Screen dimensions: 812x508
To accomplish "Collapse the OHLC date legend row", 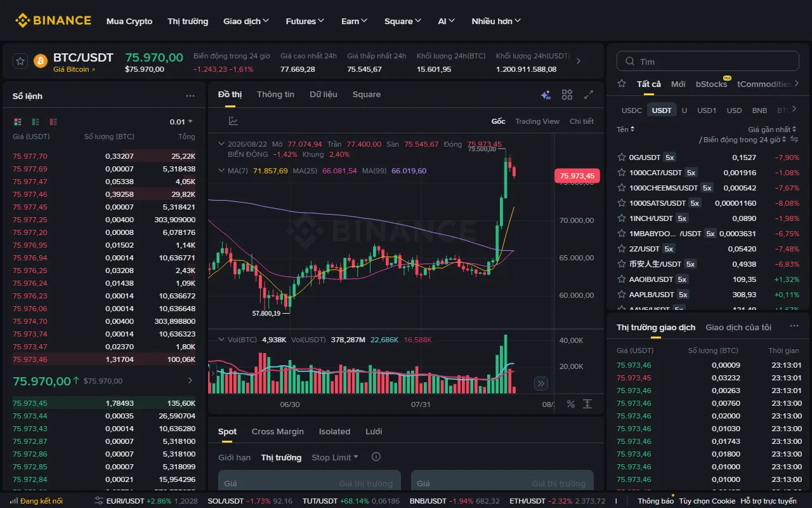I will pyautogui.click(x=221, y=144).
